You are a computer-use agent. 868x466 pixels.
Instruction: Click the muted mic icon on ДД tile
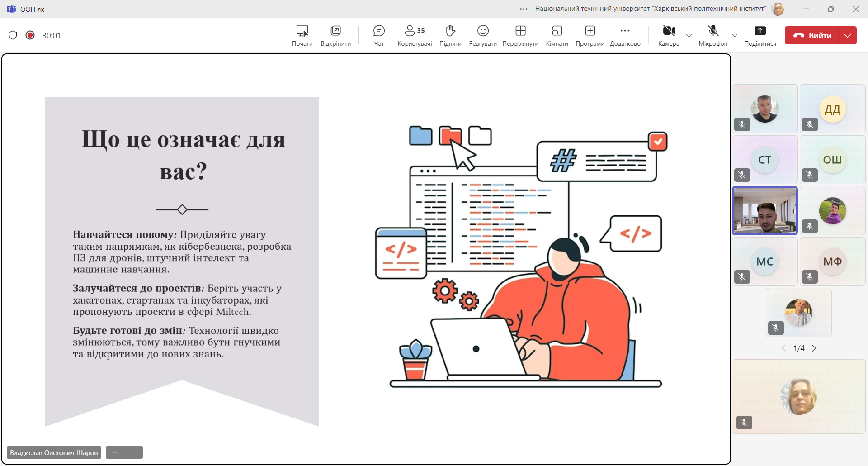click(x=810, y=124)
